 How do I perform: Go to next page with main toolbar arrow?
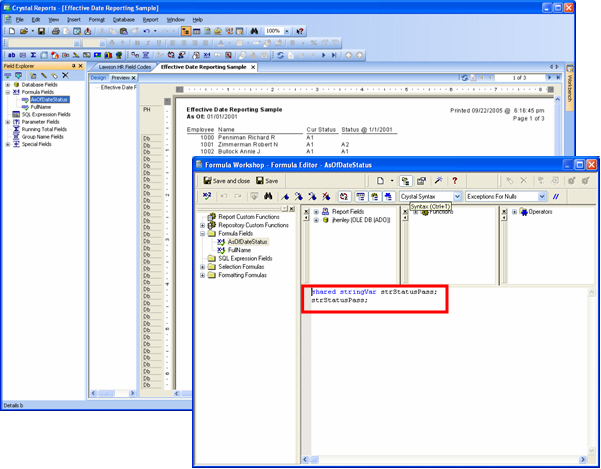point(323,55)
